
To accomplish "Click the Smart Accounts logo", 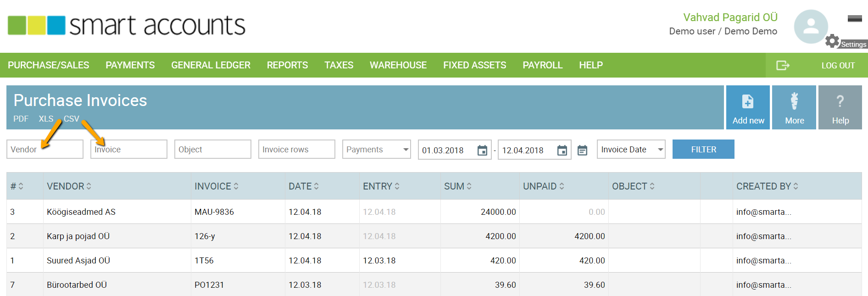I will 127,25.
